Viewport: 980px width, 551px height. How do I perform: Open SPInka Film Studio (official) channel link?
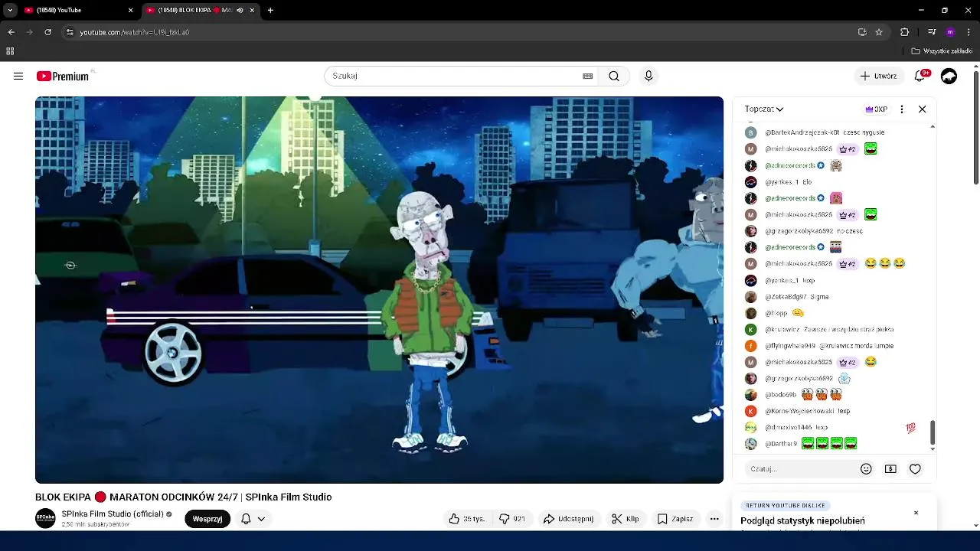point(113,514)
